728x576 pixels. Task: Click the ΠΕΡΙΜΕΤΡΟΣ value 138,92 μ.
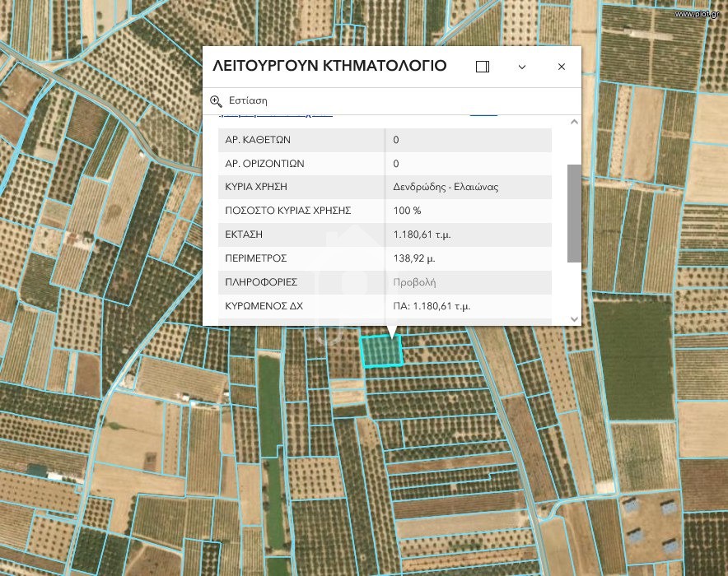pos(414,258)
